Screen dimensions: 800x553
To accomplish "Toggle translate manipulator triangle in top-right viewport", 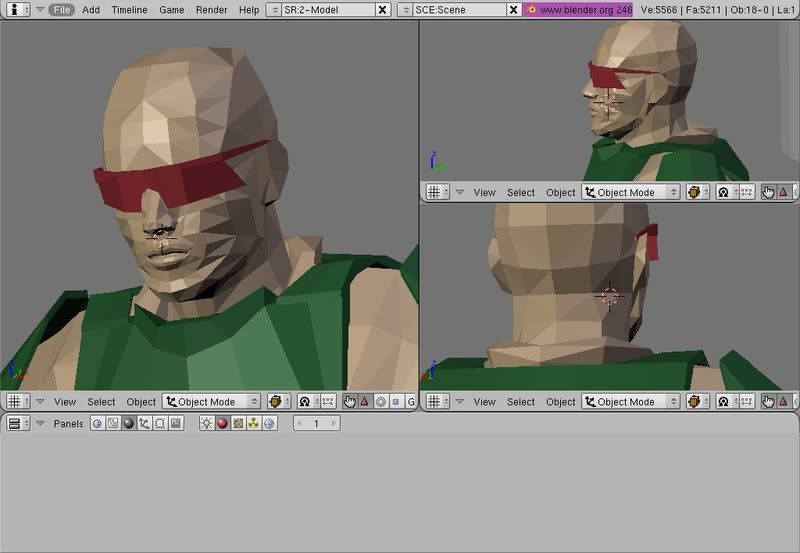I will pyautogui.click(x=783, y=192).
